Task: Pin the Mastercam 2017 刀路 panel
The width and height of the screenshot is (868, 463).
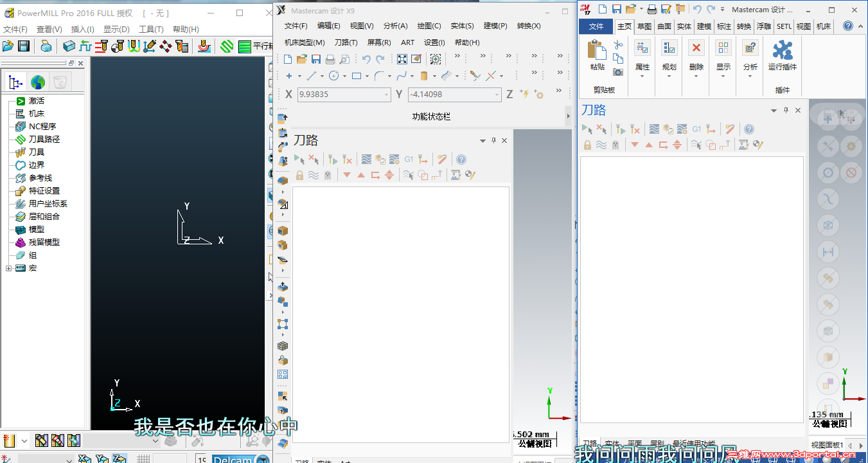Action: pos(786,111)
